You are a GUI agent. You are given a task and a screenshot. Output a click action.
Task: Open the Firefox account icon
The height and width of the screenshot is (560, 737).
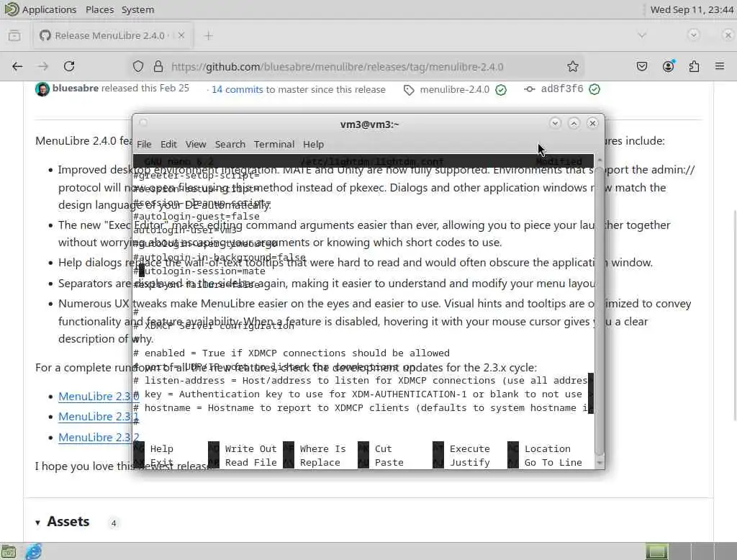pyautogui.click(x=668, y=66)
